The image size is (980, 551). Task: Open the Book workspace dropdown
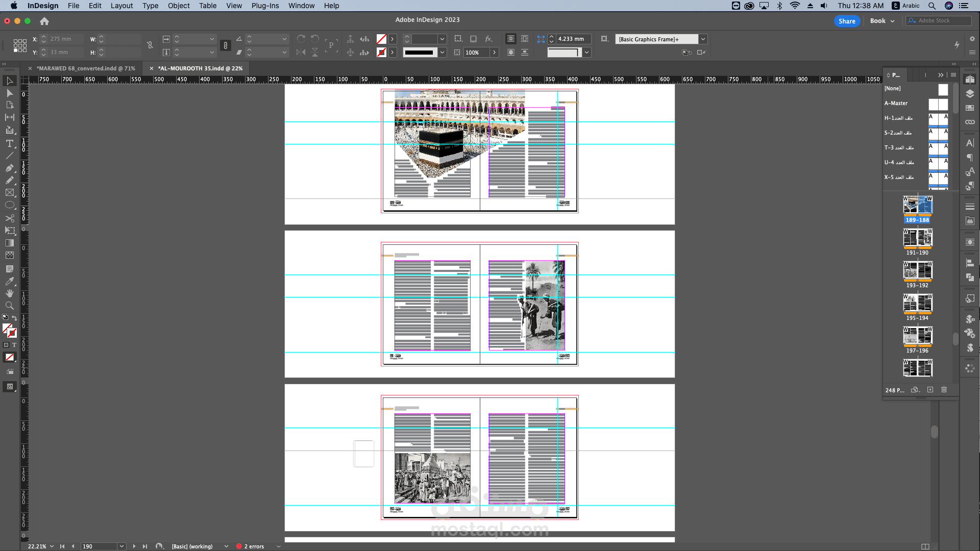pos(882,21)
